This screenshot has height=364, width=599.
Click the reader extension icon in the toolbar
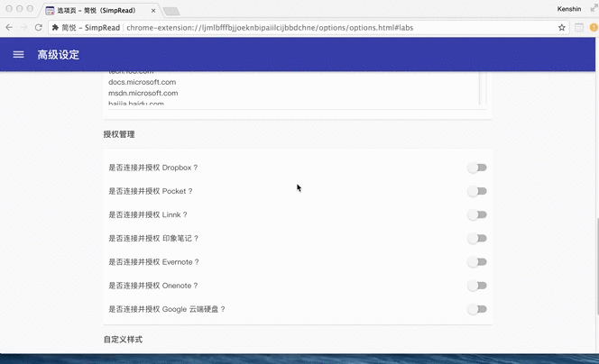click(x=579, y=27)
